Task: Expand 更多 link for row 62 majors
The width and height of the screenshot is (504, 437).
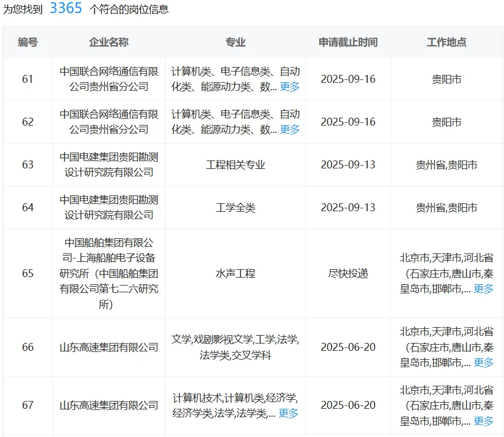Action: 291,130
